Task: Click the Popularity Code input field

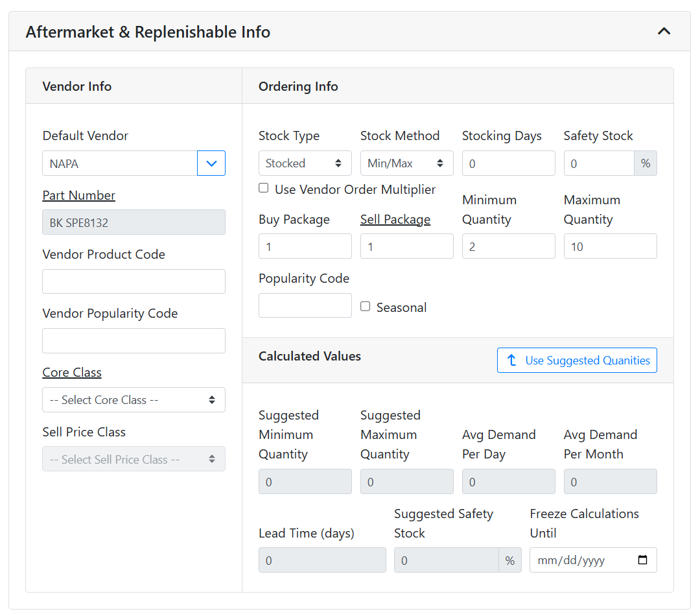Action: tap(305, 305)
